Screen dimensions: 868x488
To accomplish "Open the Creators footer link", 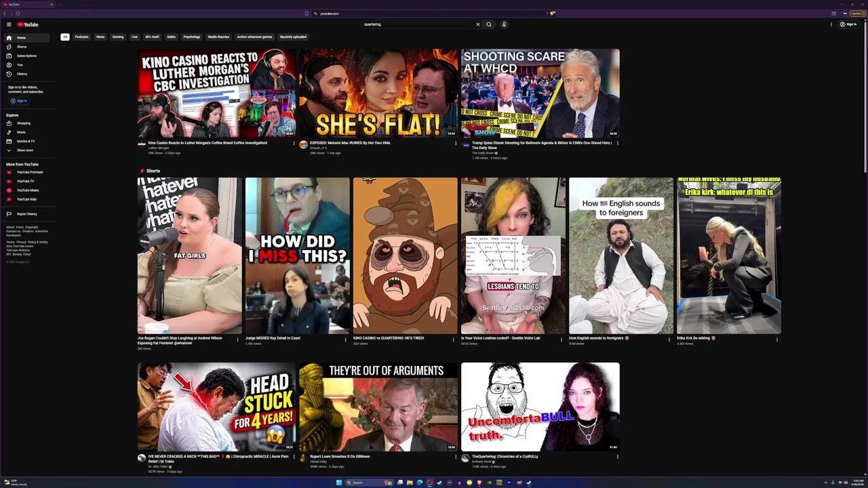I will coord(28,231).
